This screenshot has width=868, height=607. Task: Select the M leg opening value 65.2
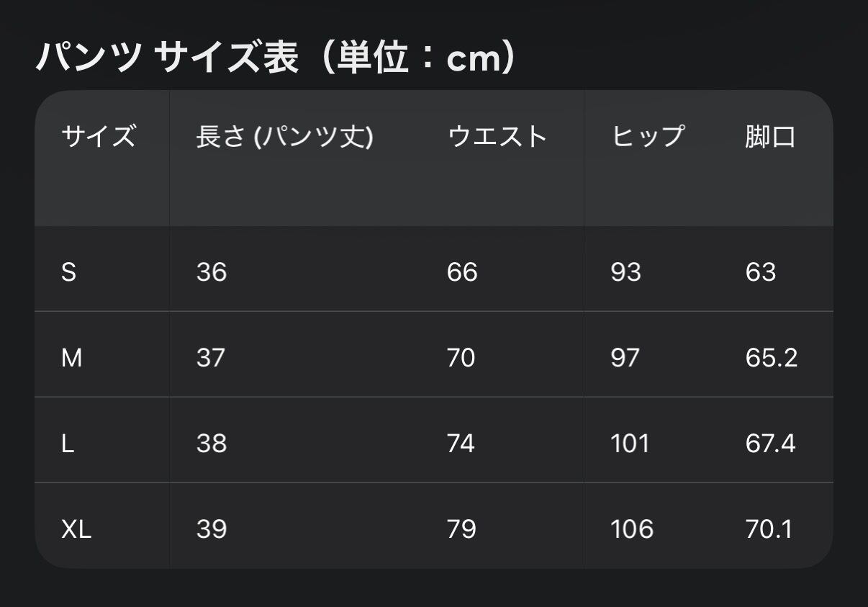tap(772, 358)
